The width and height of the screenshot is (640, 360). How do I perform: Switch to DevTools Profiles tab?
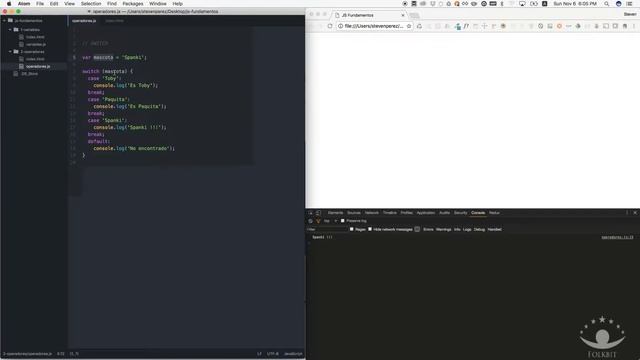click(x=407, y=213)
